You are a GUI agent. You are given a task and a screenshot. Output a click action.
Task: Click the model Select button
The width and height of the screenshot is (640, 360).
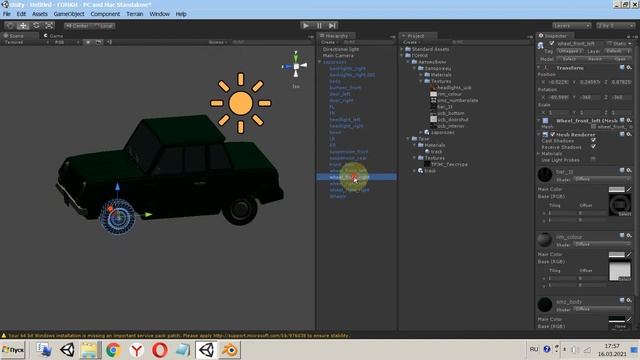click(x=569, y=59)
